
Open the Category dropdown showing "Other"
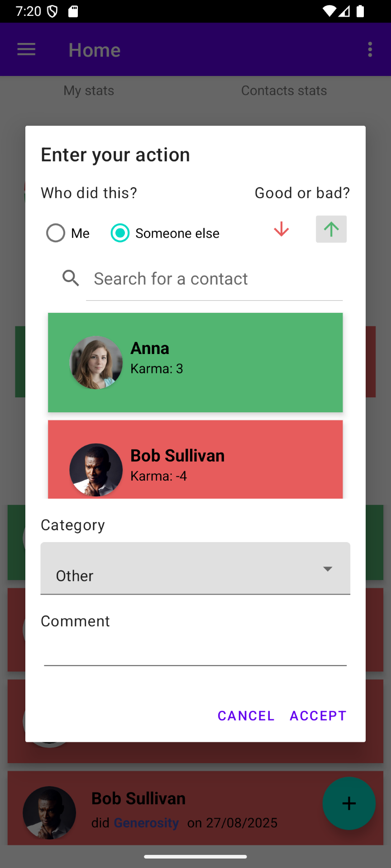coord(181,569)
